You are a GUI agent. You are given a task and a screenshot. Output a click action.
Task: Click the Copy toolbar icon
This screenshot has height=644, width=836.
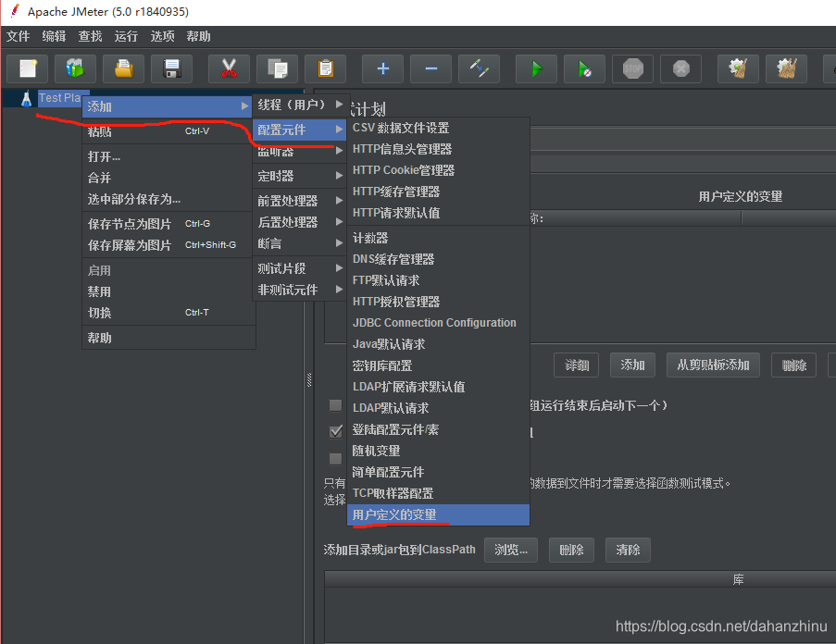coord(277,68)
